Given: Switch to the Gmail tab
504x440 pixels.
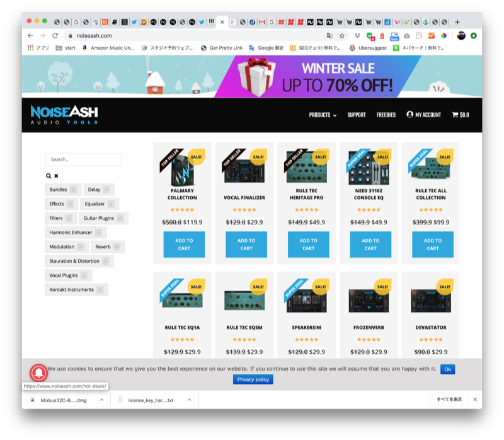Looking at the screenshot, I should pyautogui.click(x=262, y=22).
